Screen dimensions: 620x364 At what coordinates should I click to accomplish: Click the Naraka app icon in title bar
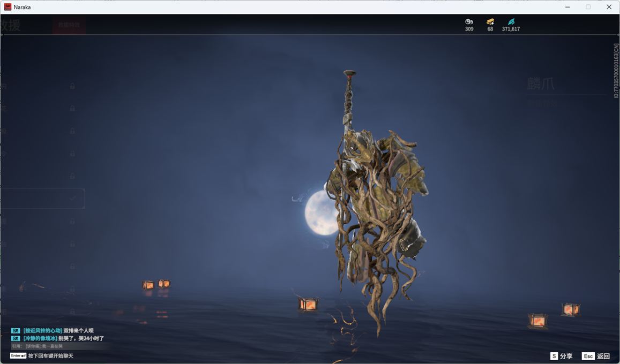(x=8, y=7)
